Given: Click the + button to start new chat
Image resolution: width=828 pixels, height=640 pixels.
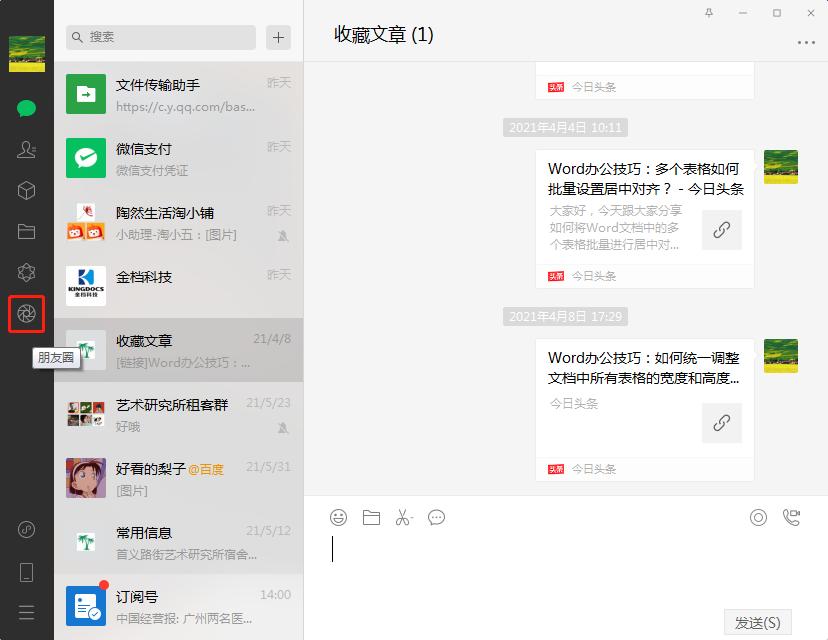Looking at the screenshot, I should click(x=277, y=37).
